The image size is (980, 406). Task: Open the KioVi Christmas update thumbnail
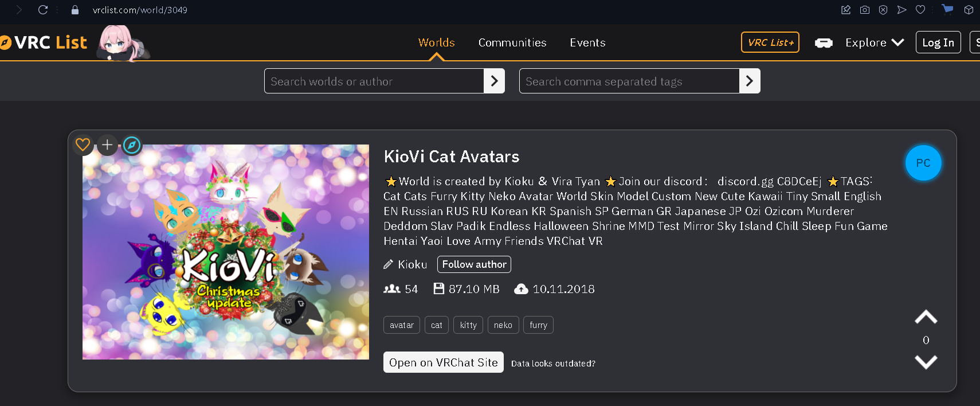(x=226, y=252)
